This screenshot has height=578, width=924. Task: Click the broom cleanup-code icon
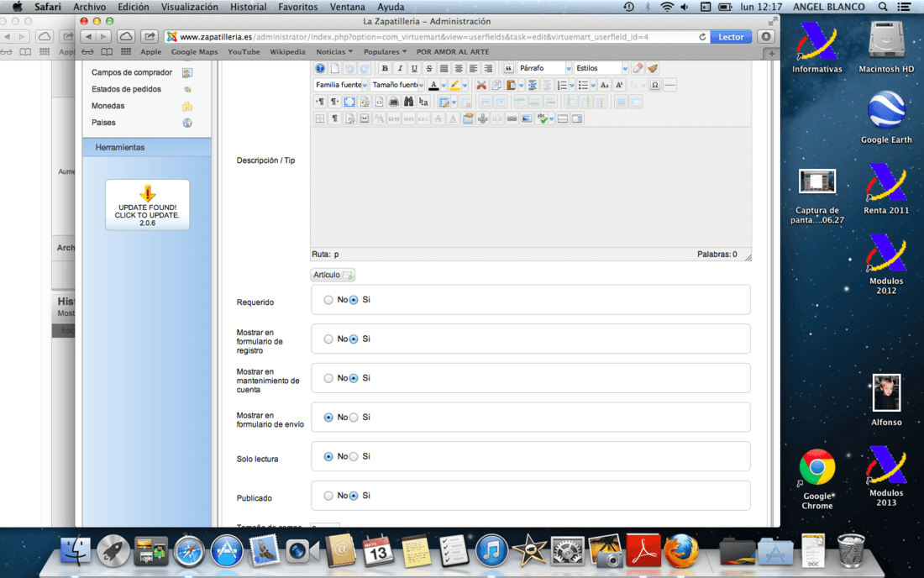coord(653,68)
